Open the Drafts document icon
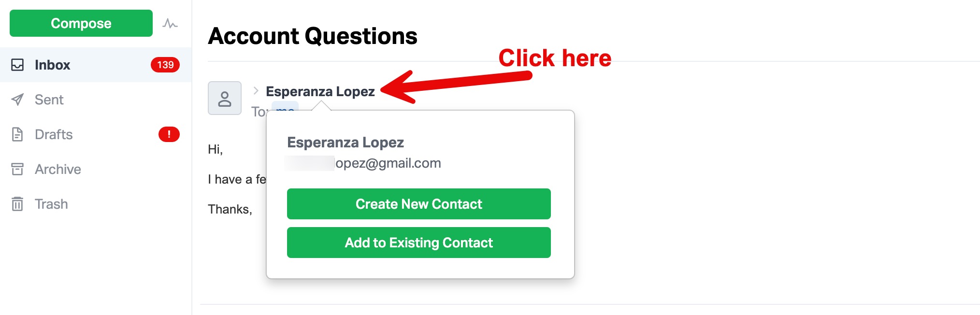This screenshot has height=315, width=980. pos(18,134)
